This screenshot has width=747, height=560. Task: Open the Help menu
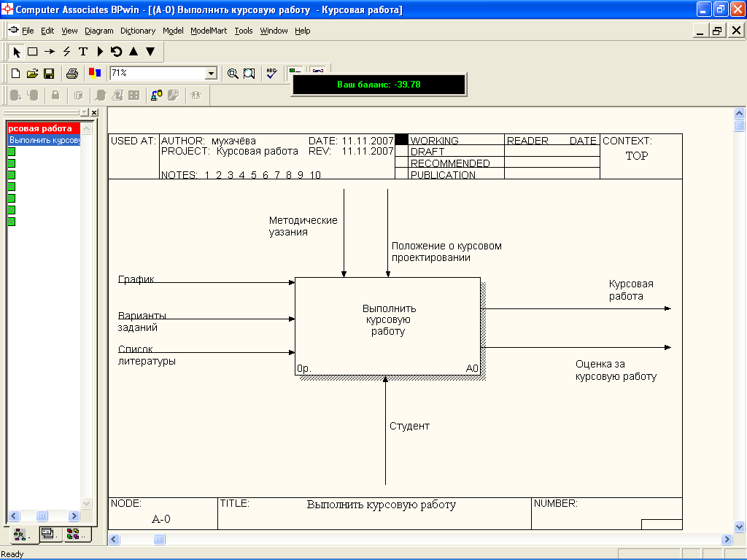[302, 31]
